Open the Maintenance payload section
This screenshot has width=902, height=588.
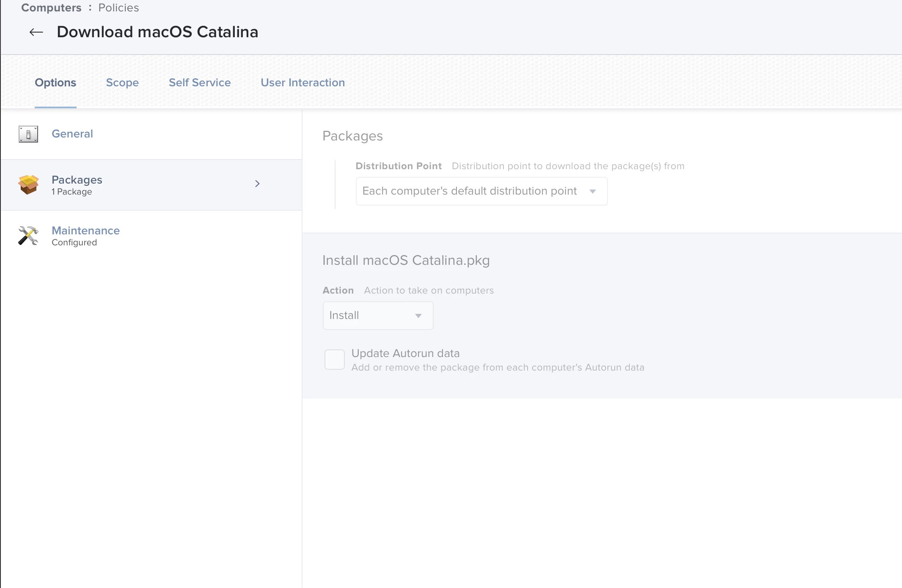[x=85, y=231]
